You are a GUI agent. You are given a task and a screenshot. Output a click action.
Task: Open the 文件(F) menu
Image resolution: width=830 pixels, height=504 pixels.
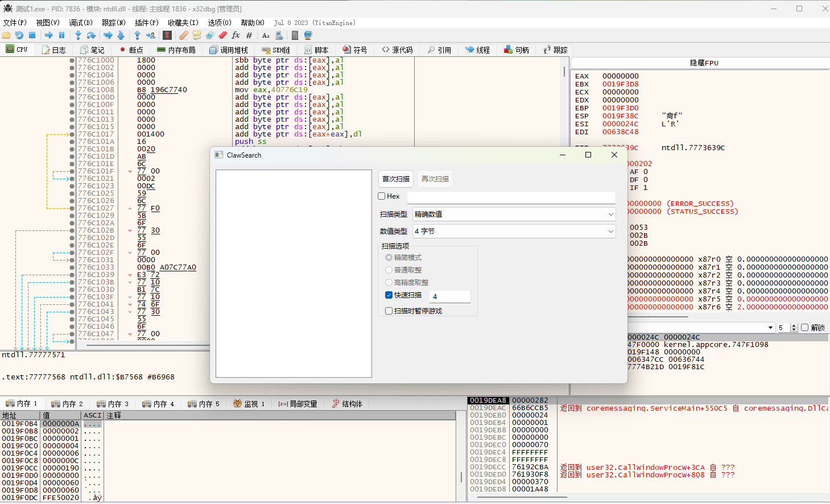point(15,23)
